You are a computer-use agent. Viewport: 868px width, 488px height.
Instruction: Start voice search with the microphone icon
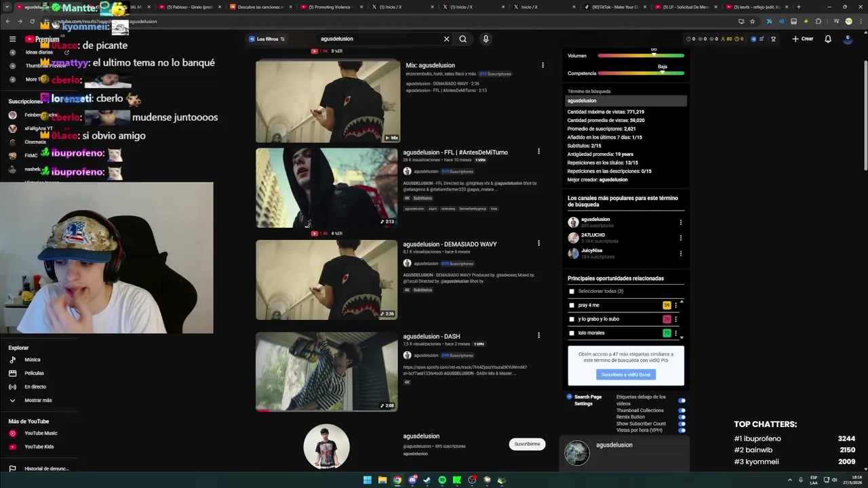486,39
